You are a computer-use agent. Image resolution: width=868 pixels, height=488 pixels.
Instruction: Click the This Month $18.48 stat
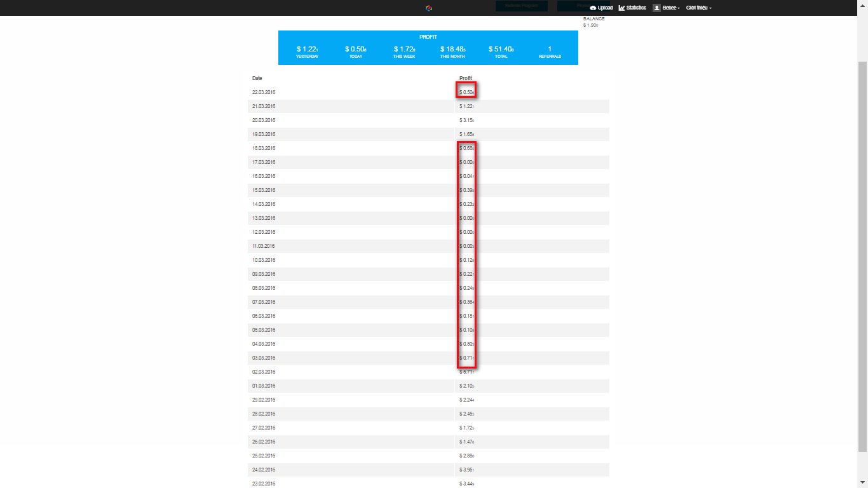coord(452,50)
